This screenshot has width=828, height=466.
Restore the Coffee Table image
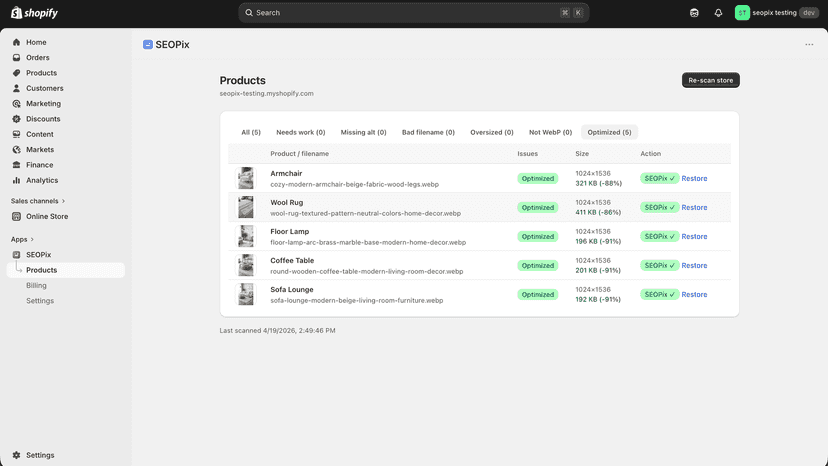coord(694,266)
